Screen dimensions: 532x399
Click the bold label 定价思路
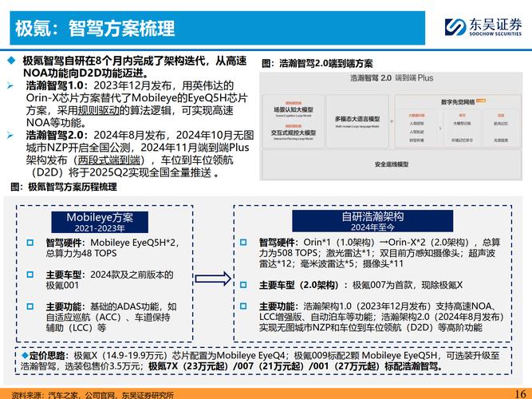[47, 356]
